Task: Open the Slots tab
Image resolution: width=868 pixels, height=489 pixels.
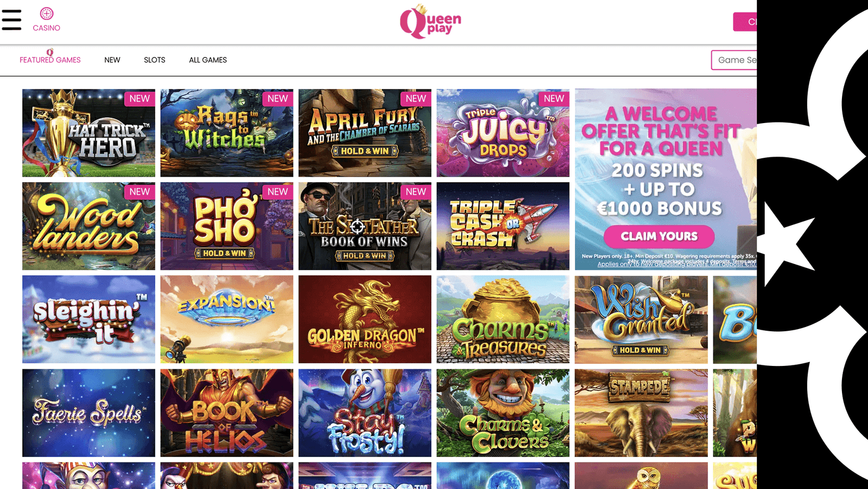Action: [155, 60]
